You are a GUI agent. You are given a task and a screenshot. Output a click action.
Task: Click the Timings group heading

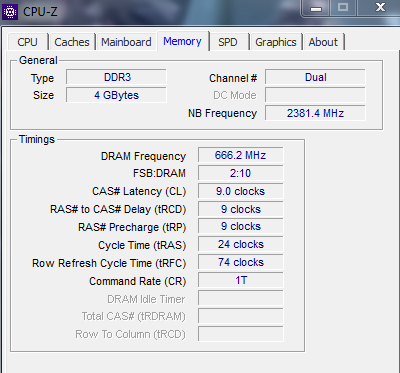click(37, 139)
